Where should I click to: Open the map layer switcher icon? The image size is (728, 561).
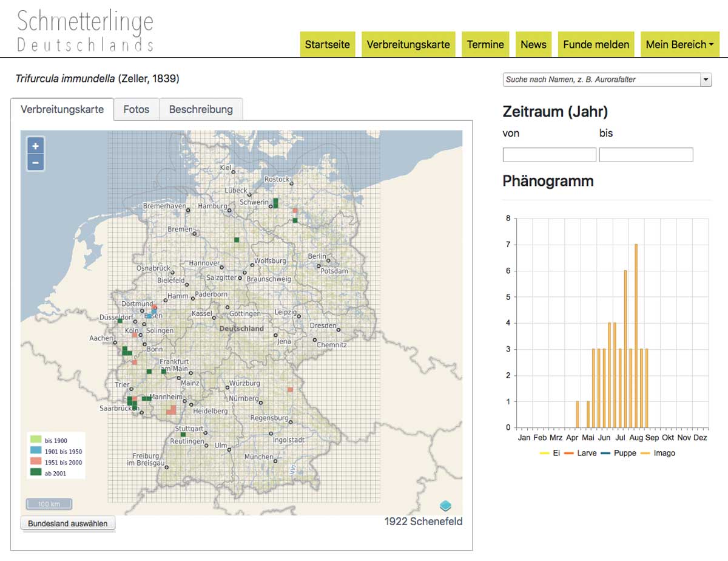pyautogui.click(x=446, y=506)
